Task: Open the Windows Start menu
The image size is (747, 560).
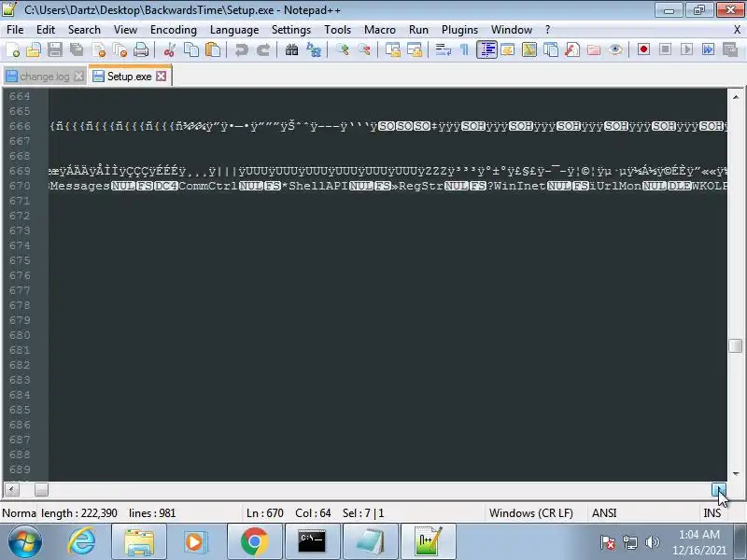Action: tap(24, 542)
